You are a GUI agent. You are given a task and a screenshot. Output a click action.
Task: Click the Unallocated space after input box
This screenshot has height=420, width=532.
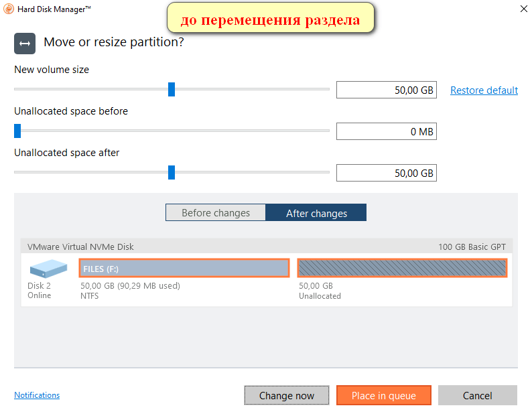click(386, 173)
